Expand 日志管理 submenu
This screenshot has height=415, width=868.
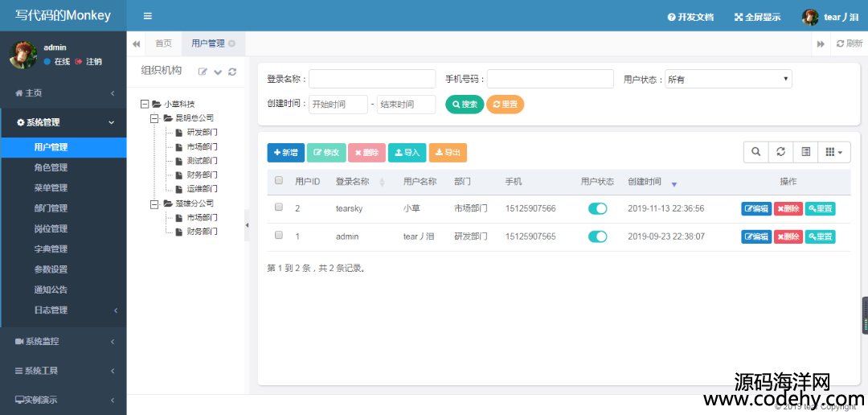click(x=63, y=310)
